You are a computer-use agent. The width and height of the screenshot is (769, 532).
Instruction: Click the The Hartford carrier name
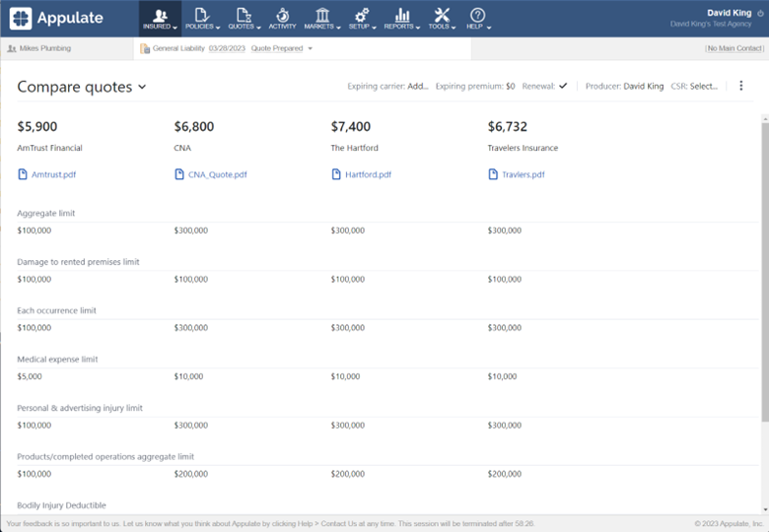(x=355, y=148)
